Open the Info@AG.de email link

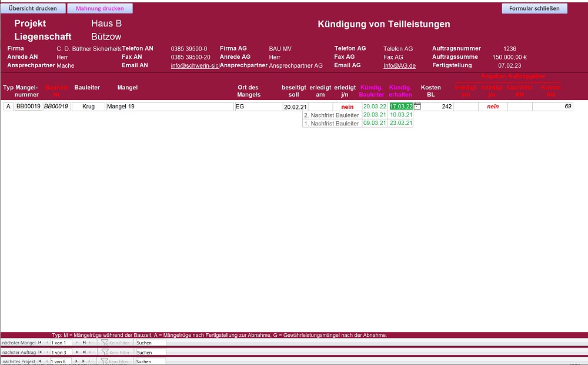399,66
